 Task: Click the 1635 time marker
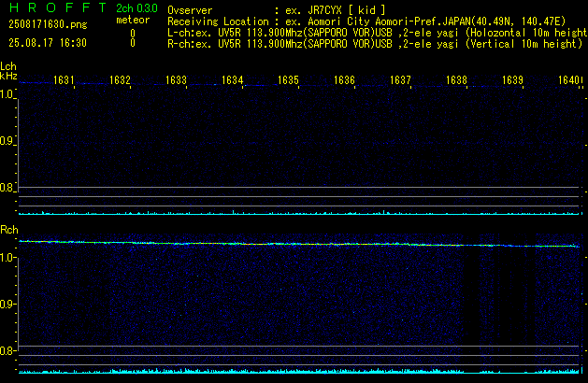pyautogui.click(x=288, y=80)
